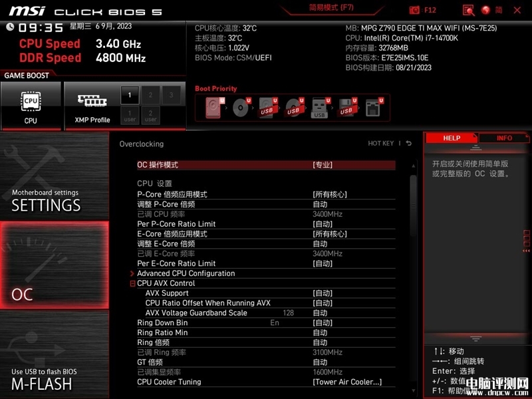Click the scrollbar down arrow in settings list
Image resolution: width=532 pixels, height=399 pixels.
tap(413, 390)
